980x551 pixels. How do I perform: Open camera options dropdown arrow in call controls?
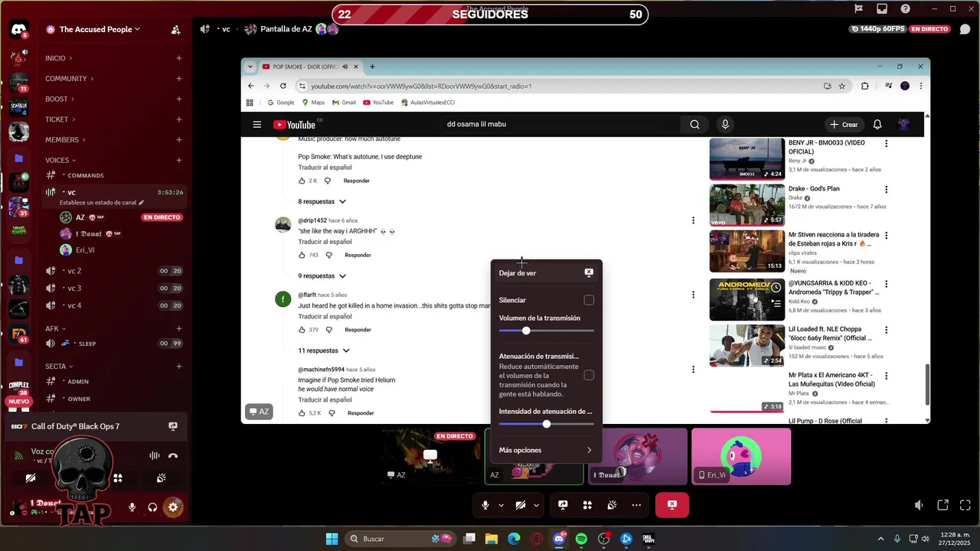click(536, 505)
